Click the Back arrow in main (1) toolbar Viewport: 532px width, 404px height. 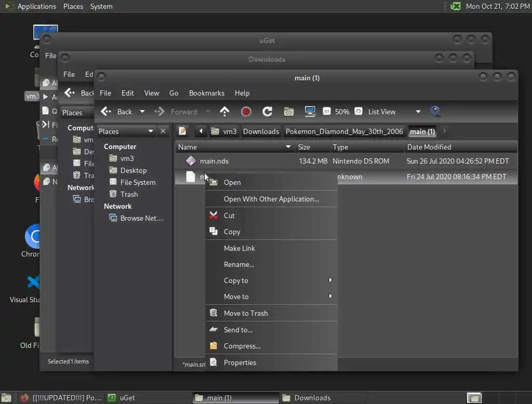click(106, 112)
